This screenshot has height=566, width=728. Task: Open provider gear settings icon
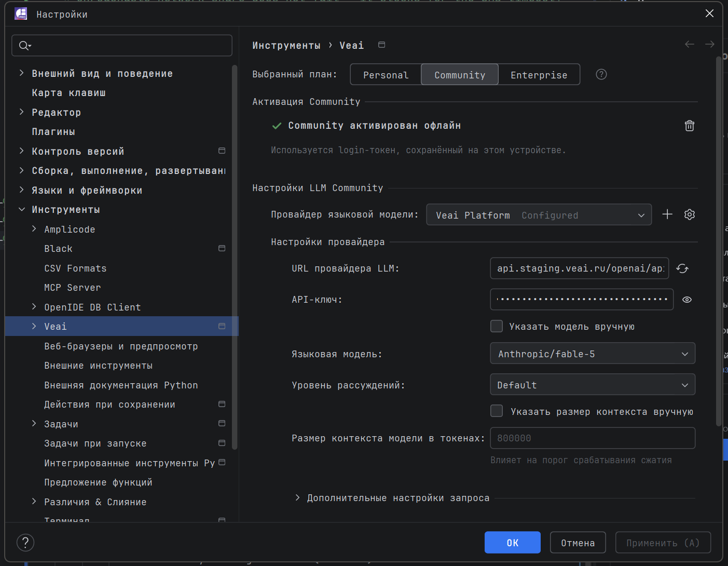[689, 214]
